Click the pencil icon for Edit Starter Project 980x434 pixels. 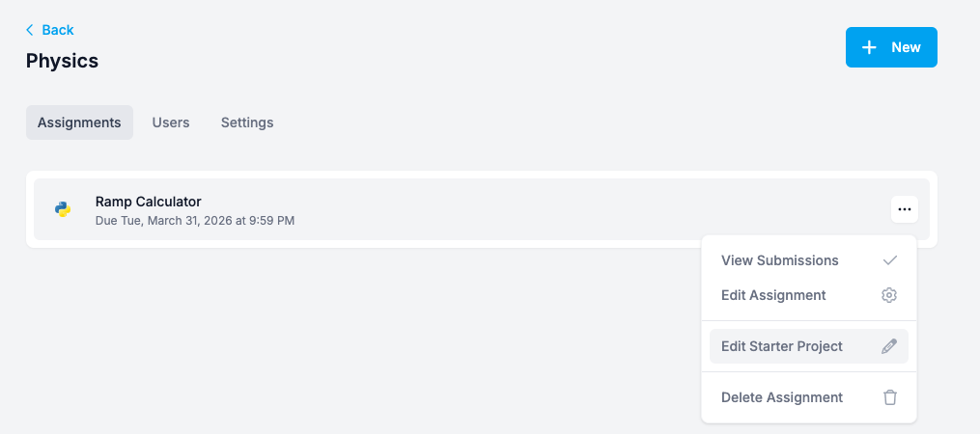pos(890,346)
